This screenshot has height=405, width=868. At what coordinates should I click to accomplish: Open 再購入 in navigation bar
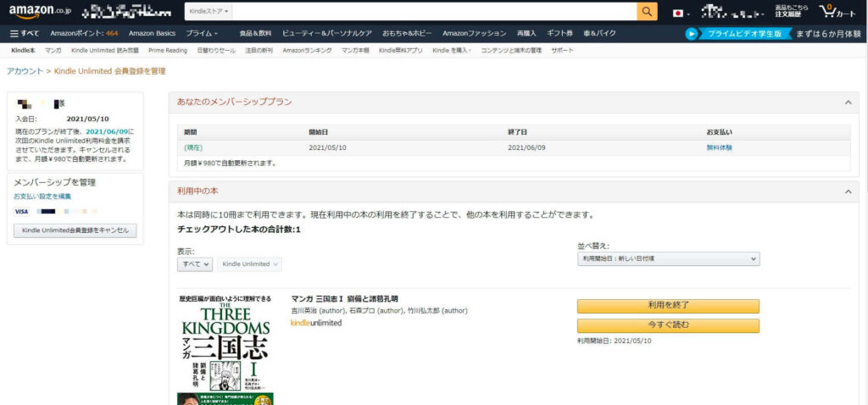pyautogui.click(x=526, y=34)
